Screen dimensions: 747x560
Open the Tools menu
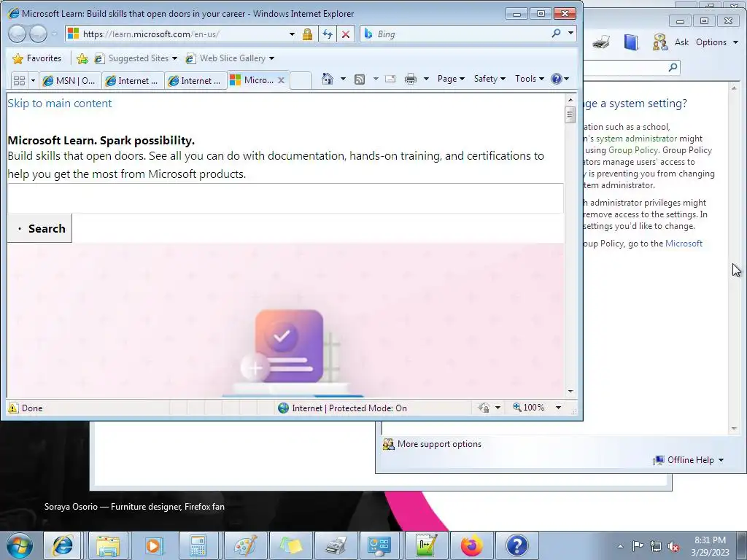click(x=530, y=79)
